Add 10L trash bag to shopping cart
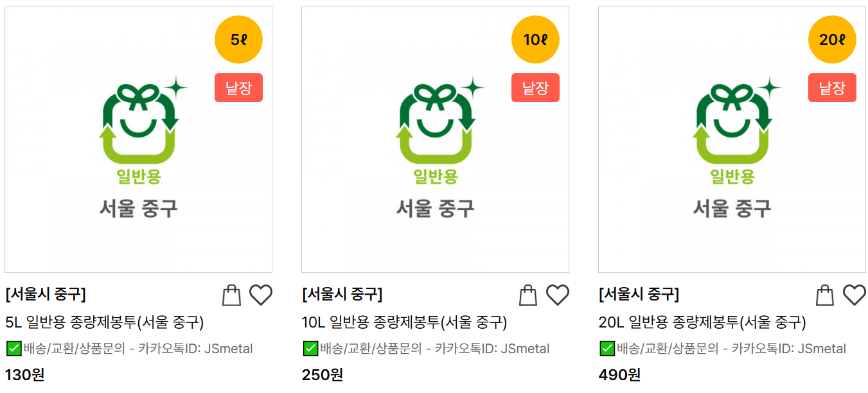 [x=528, y=295]
